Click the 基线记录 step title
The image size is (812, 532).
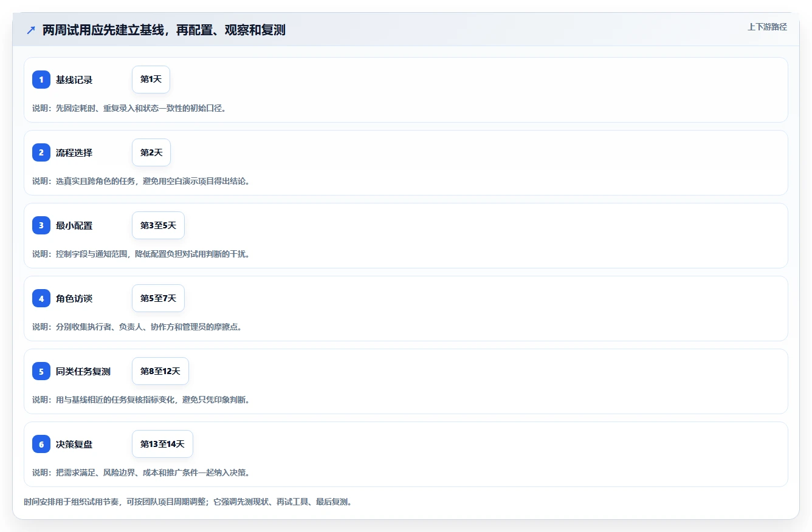[74, 80]
